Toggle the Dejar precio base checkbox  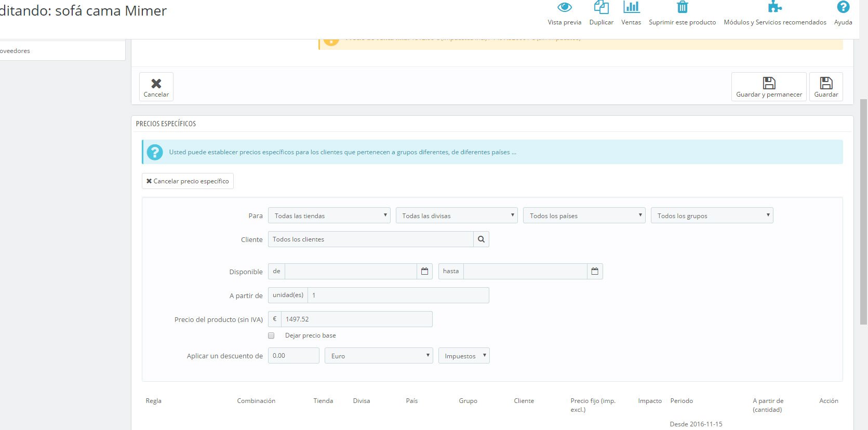coord(271,335)
